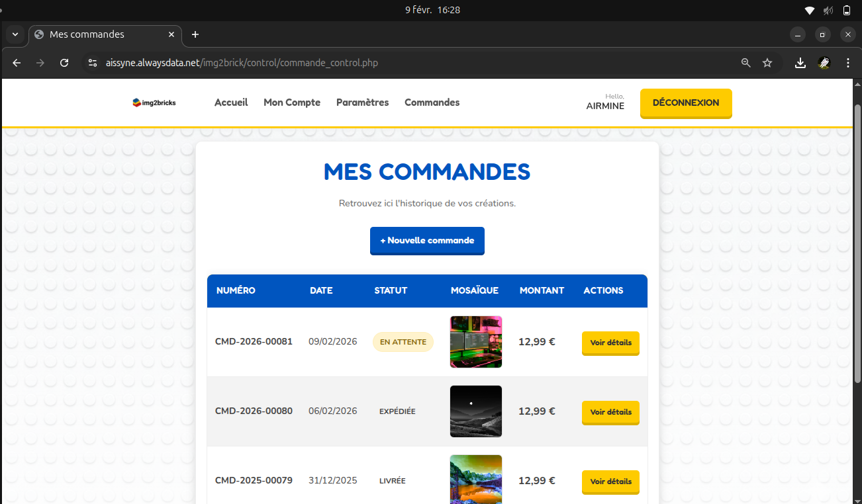Click the battery indicator in the top bar
The width and height of the screenshot is (862, 504).
coord(846,10)
